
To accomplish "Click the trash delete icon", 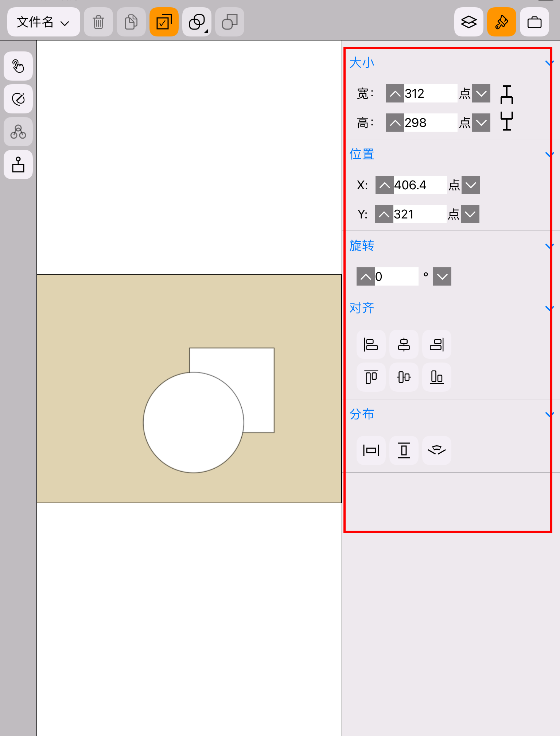I will [x=98, y=22].
